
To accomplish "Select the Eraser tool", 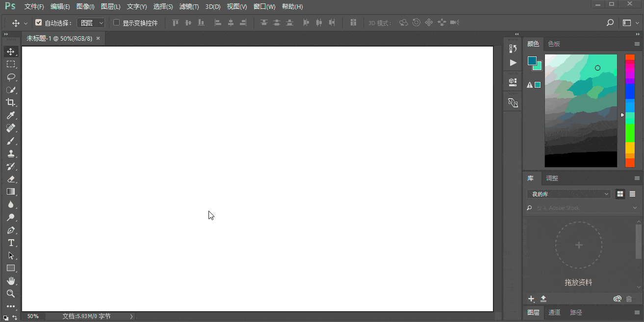I will point(11,179).
